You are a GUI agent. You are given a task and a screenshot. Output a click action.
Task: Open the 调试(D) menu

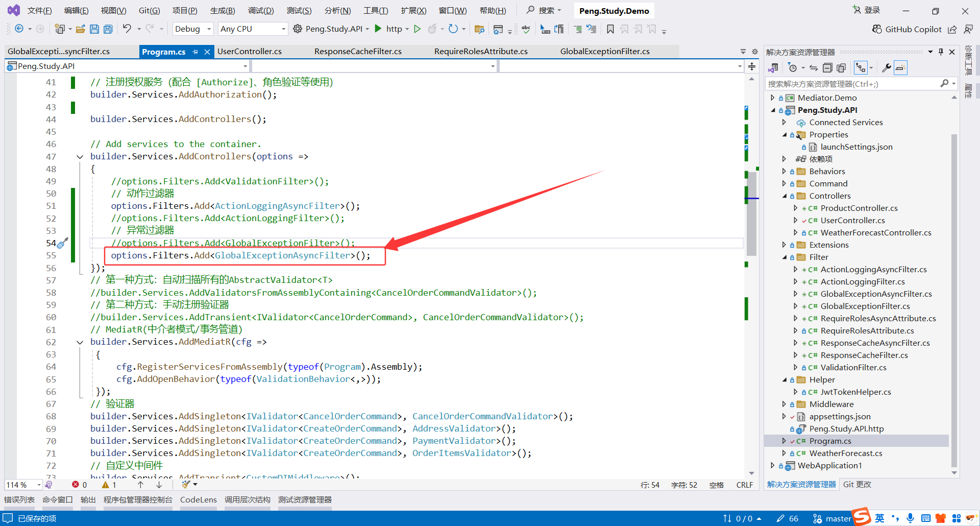click(261, 10)
